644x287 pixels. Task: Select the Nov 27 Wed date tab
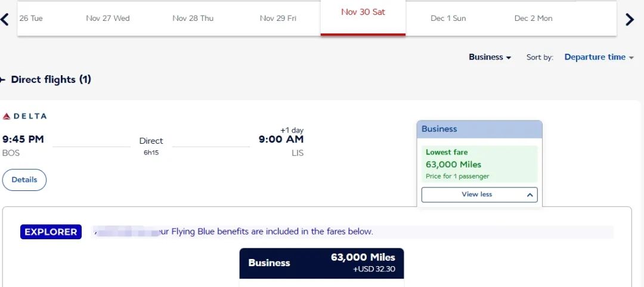click(x=107, y=18)
